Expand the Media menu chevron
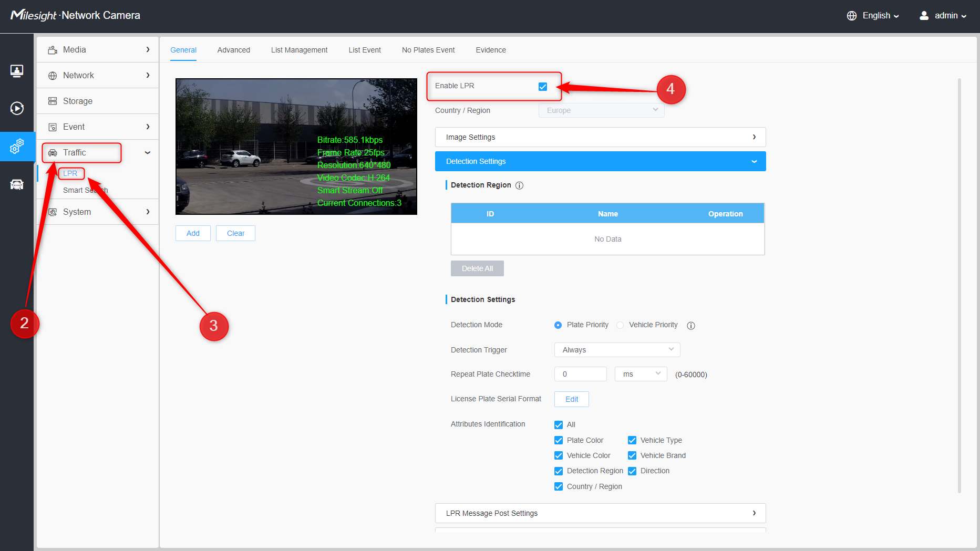The height and width of the screenshot is (551, 980). tap(148, 50)
